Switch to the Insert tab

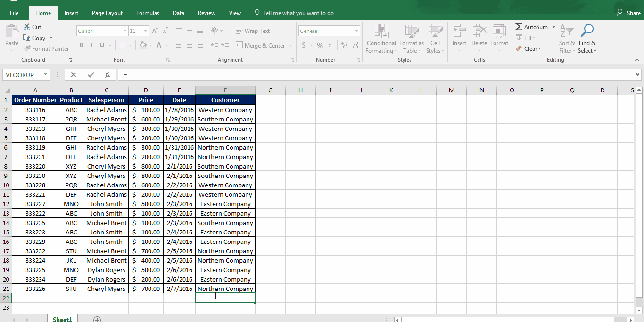tap(71, 13)
